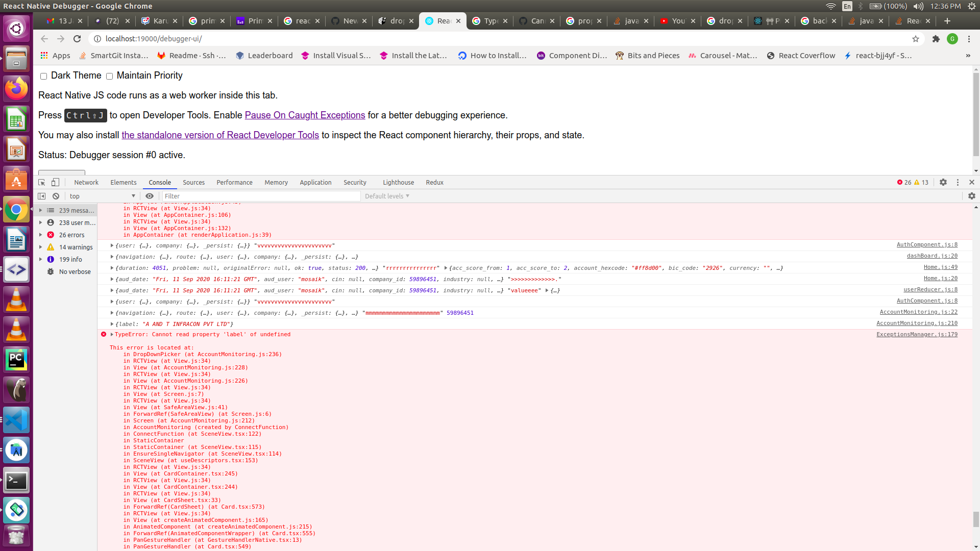Open the Pause On Caught Exceptions link
This screenshot has height=551, width=980.
(x=305, y=115)
